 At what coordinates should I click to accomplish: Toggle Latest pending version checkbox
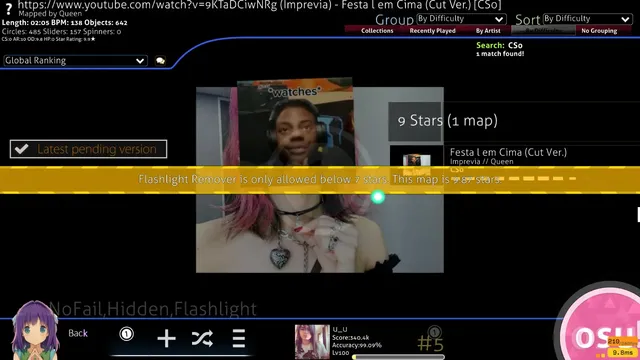tap(88, 149)
